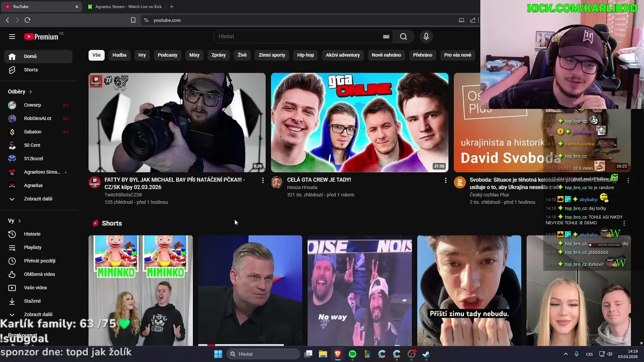Open Stažené downloads in sidebar

pyautogui.click(x=38, y=301)
